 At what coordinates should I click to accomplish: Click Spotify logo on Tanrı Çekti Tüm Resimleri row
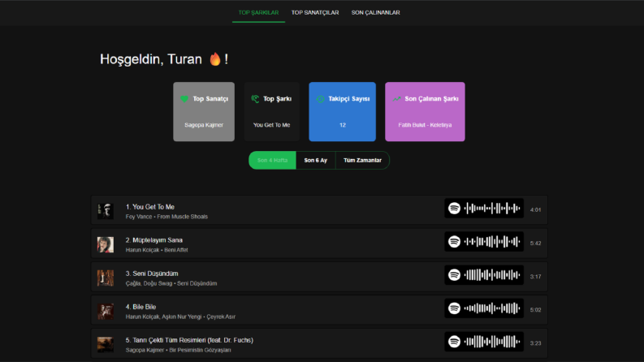tap(454, 342)
